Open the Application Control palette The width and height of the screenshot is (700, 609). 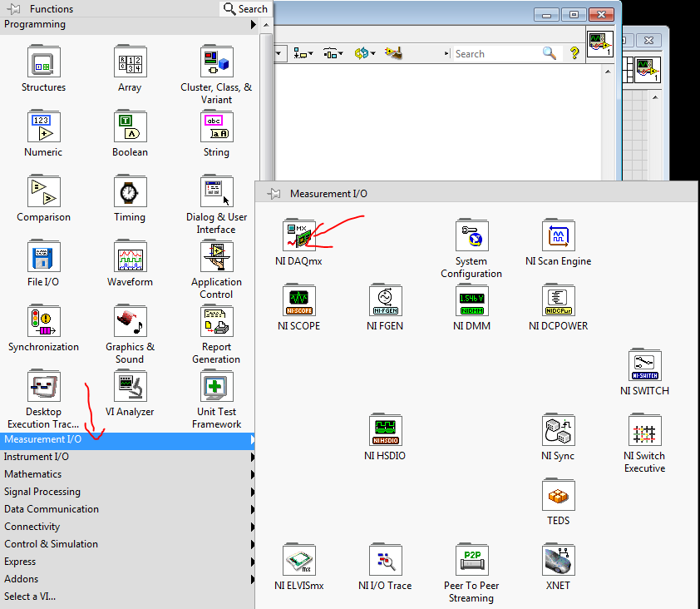216,256
